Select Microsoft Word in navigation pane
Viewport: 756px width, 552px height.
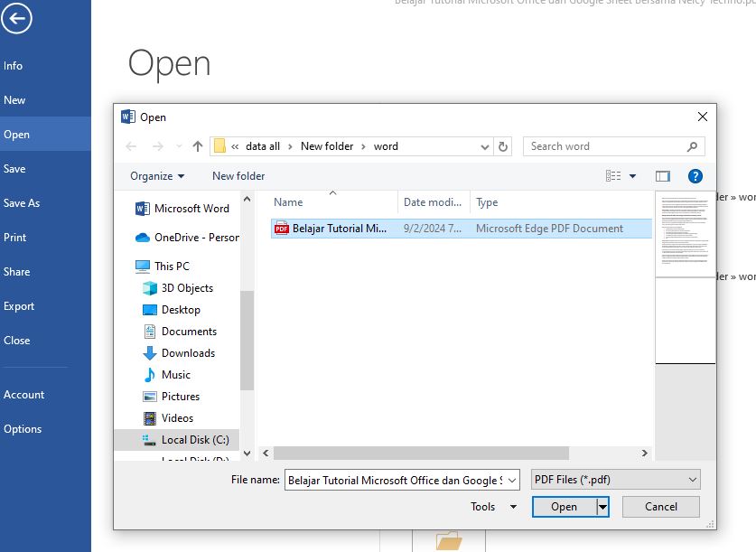point(182,209)
